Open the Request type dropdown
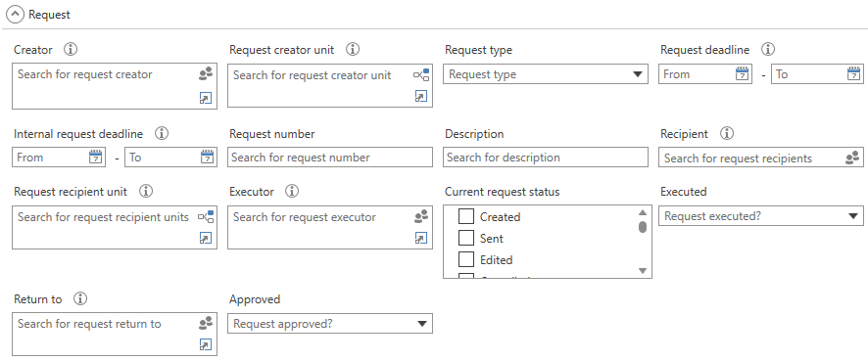This screenshot has height=362, width=868. coord(546,74)
